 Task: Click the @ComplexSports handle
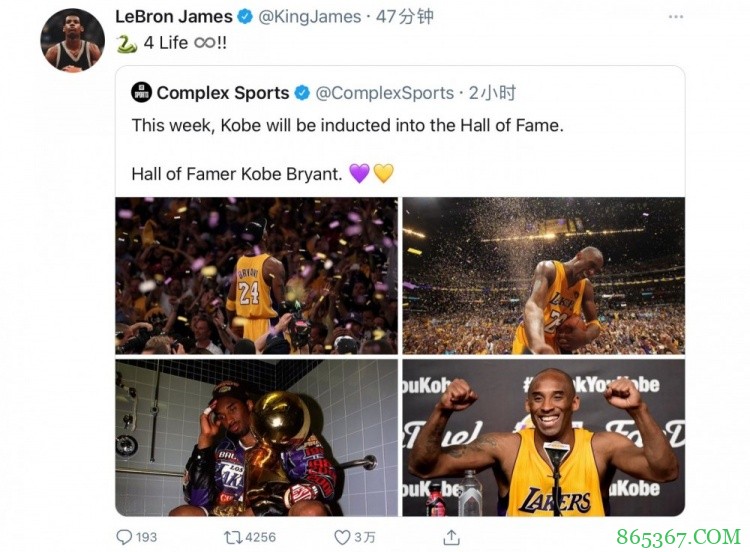coord(384,93)
